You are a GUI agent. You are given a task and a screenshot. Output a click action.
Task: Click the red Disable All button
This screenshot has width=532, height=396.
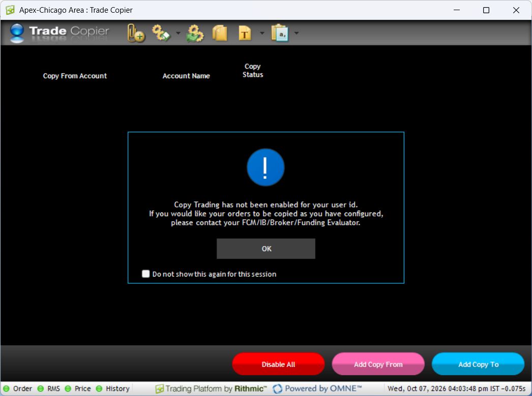pos(278,364)
